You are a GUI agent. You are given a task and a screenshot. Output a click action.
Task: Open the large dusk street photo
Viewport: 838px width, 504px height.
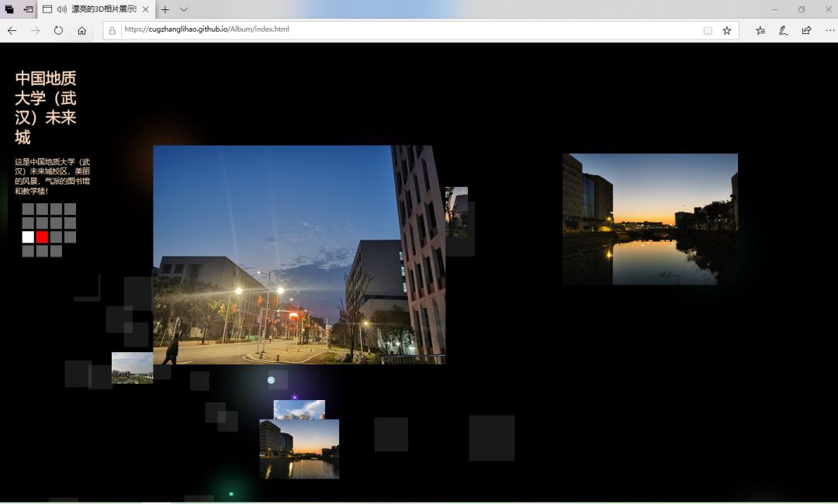[300, 254]
